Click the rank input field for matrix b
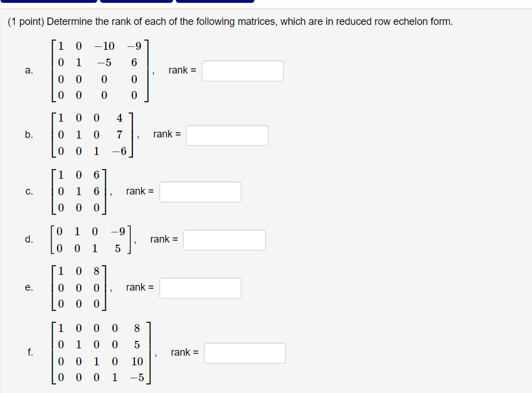532x393 pixels. [x=227, y=135]
